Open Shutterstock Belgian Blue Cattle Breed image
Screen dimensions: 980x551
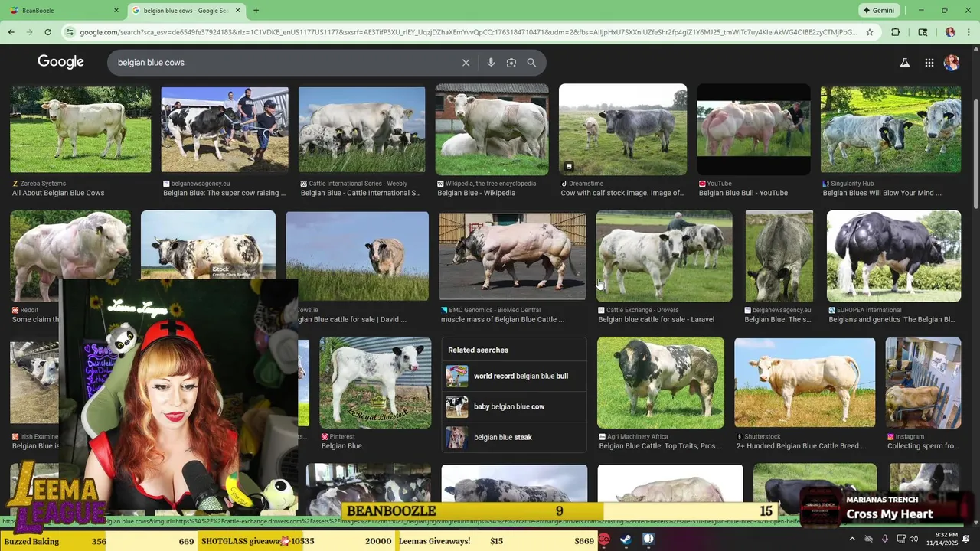(x=805, y=383)
